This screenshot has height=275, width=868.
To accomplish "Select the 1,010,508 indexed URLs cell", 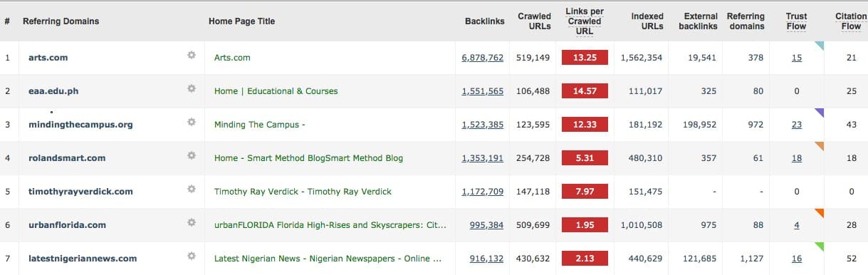I will pos(642,225).
